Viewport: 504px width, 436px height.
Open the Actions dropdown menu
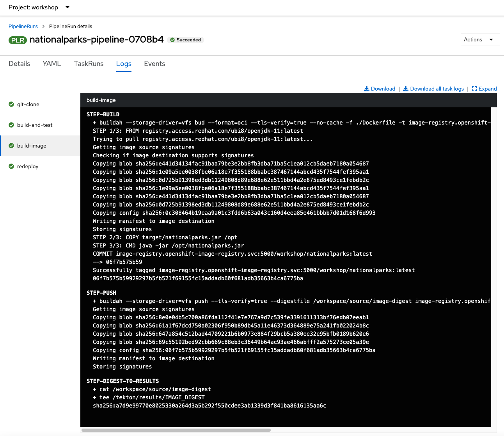480,39
